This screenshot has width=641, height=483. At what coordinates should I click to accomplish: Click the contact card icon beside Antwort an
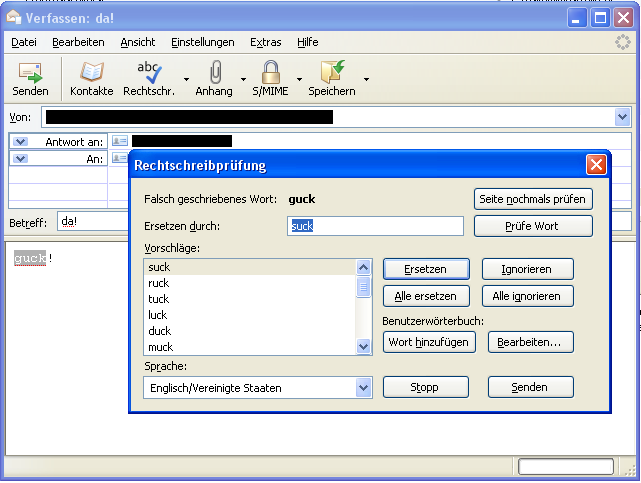pyautogui.click(x=120, y=142)
